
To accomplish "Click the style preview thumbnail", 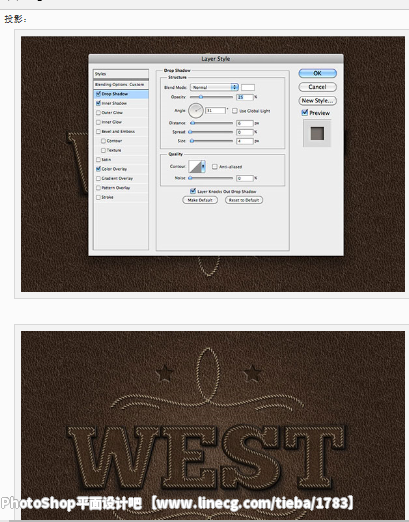I will pos(317,133).
